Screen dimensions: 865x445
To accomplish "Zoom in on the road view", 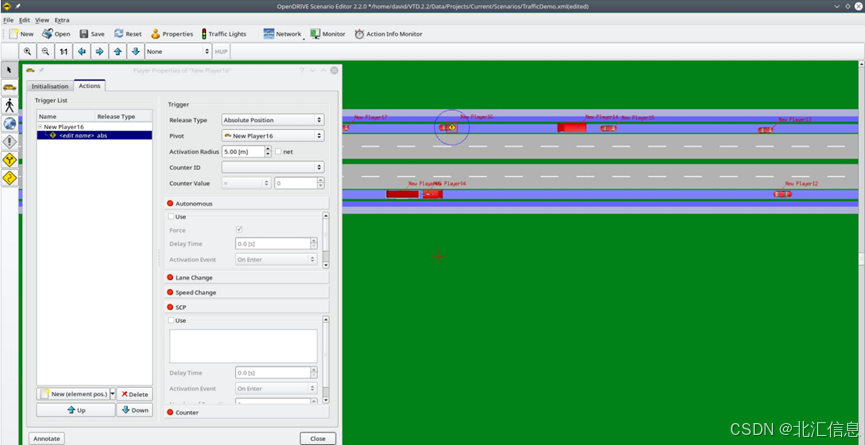I will tap(28, 51).
